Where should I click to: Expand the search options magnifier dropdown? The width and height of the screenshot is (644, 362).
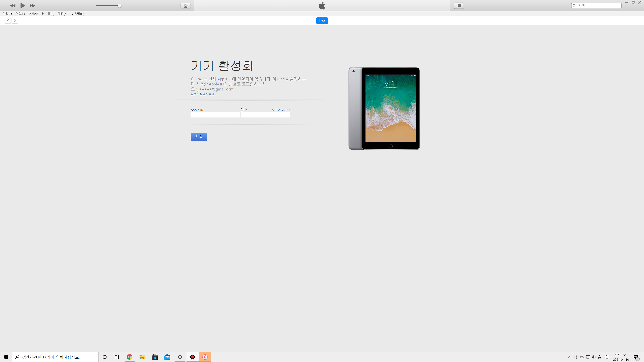[x=575, y=6]
